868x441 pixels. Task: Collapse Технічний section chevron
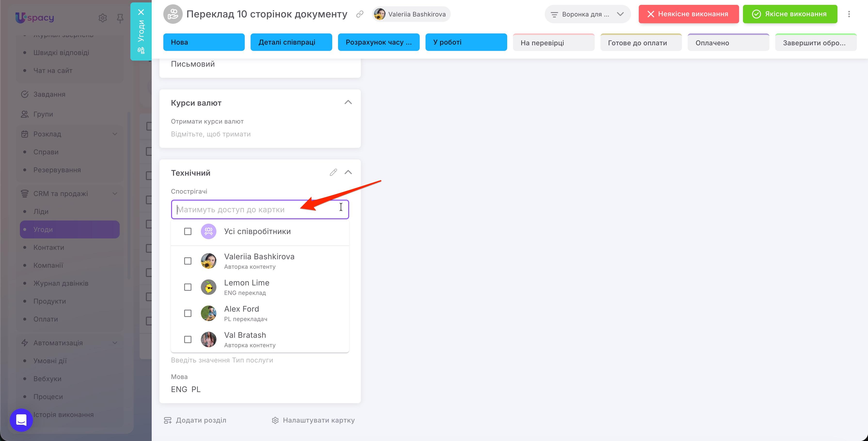coord(348,173)
